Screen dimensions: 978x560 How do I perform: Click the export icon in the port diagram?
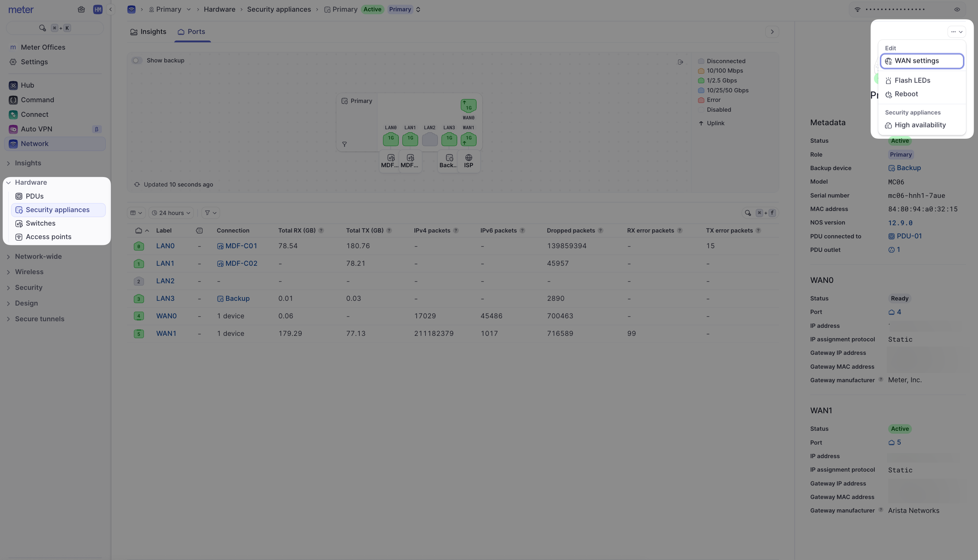pos(680,62)
